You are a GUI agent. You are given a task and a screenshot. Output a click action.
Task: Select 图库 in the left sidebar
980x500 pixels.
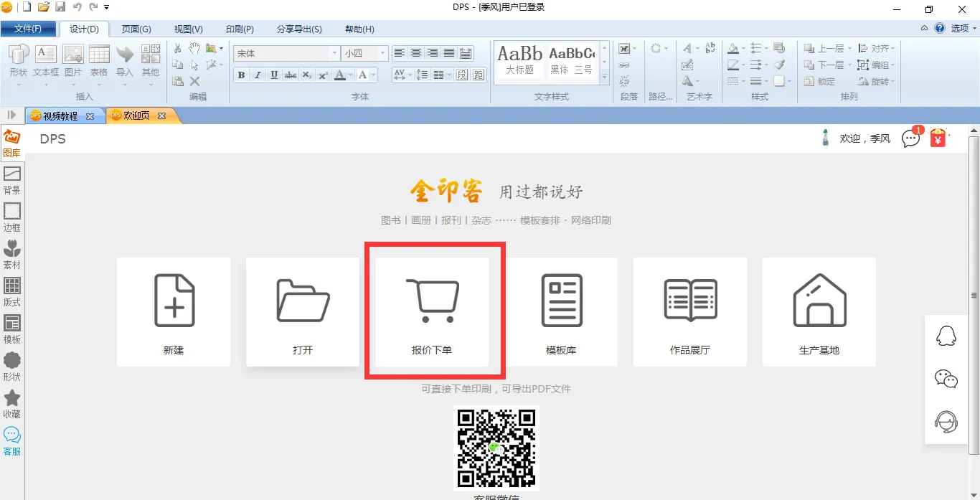(12, 143)
